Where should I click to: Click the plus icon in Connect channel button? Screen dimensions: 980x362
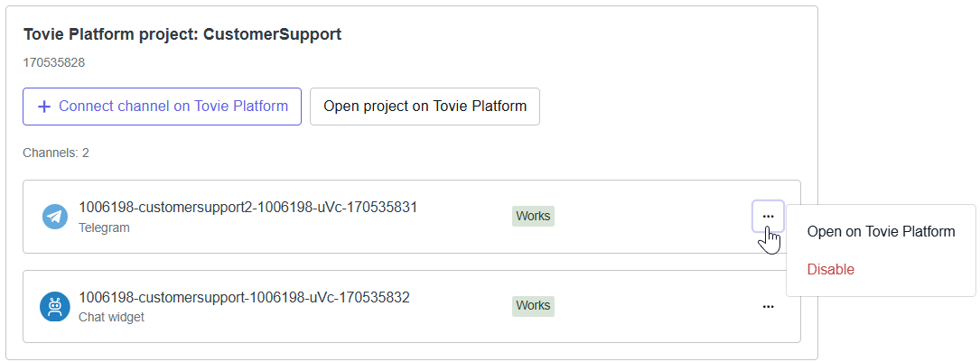(x=43, y=107)
